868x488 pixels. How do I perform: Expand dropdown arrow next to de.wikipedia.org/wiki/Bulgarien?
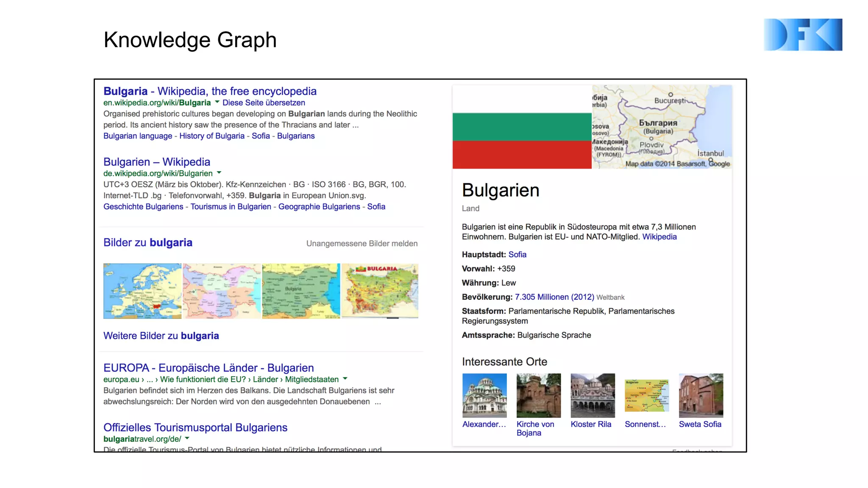point(219,173)
